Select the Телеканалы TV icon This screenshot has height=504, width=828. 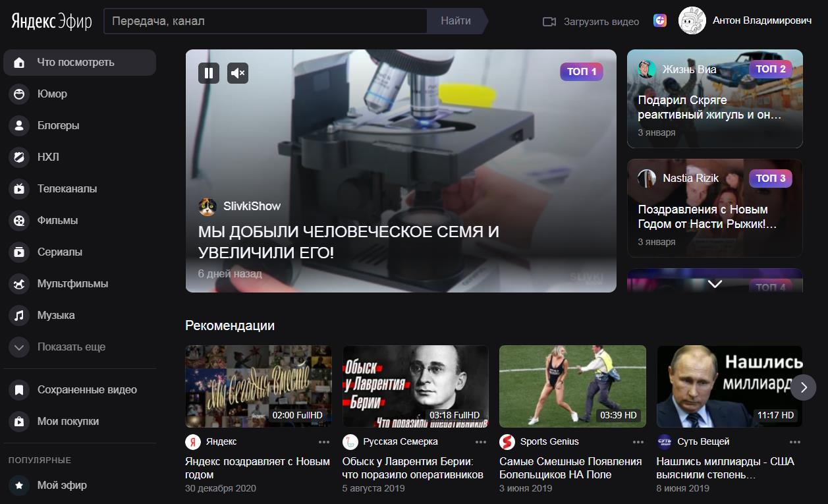point(19,189)
